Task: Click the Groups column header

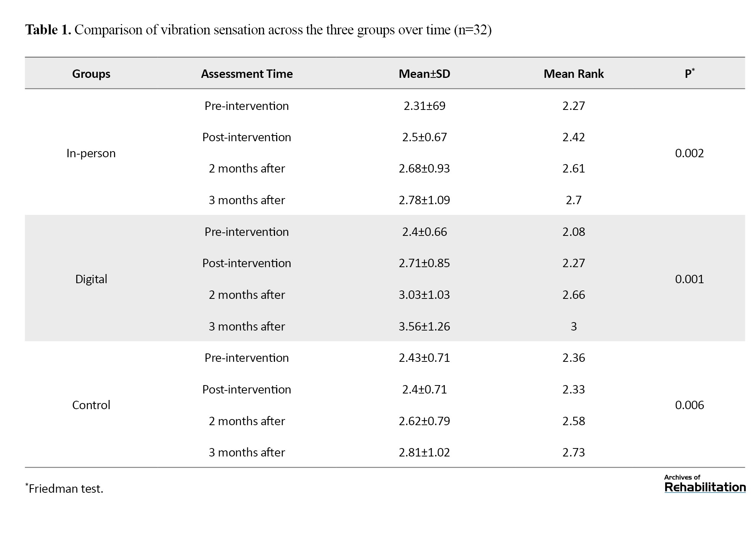Action: [91, 74]
